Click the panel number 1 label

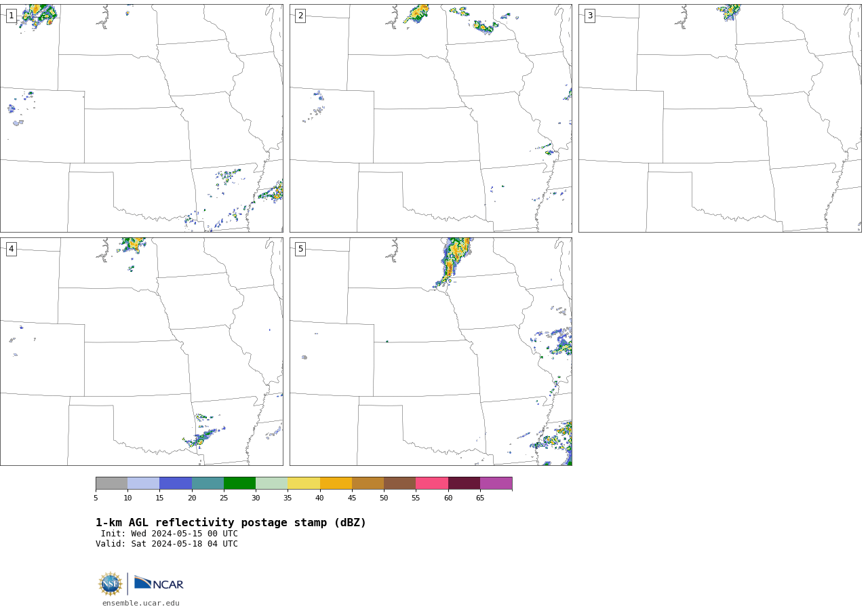point(11,16)
